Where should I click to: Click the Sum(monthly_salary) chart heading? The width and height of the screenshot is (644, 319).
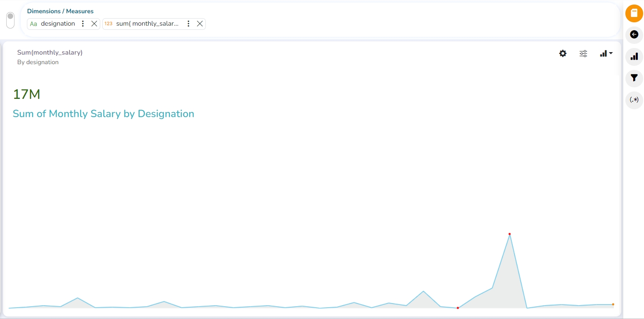pyautogui.click(x=50, y=53)
